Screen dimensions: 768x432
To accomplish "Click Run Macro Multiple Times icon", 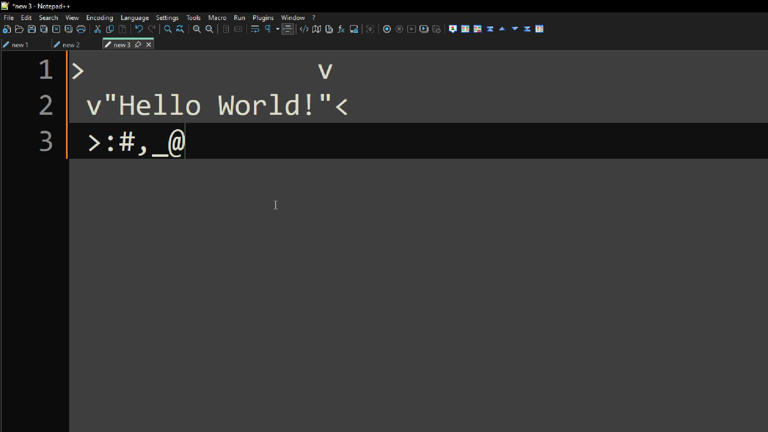I will coord(424,29).
